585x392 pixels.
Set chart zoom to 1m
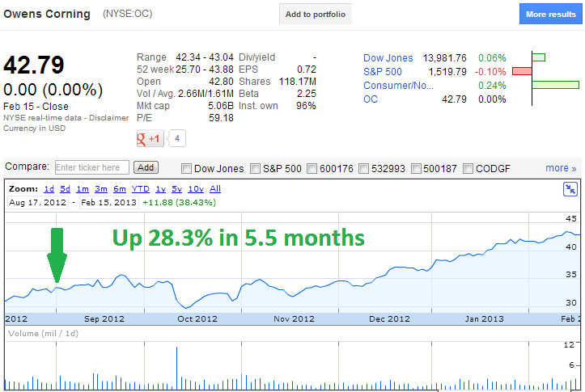click(83, 189)
